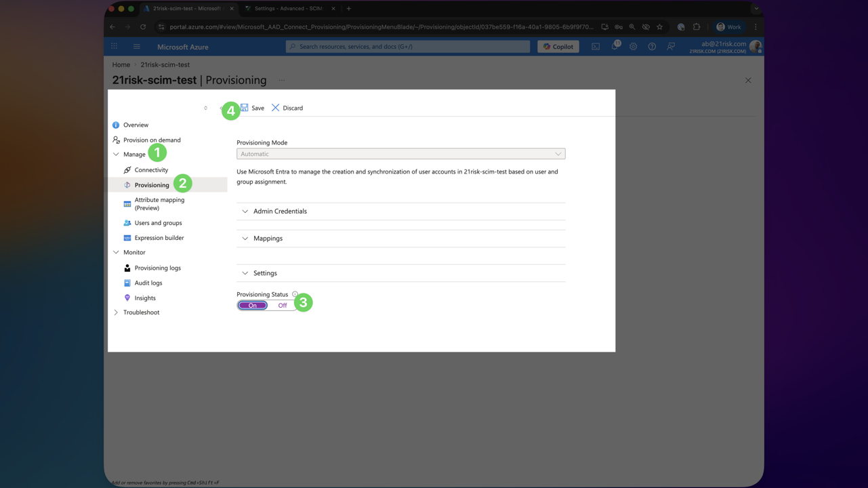This screenshot has width=868, height=488.
Task: Open the Provisioning logs
Action: pos(158,268)
